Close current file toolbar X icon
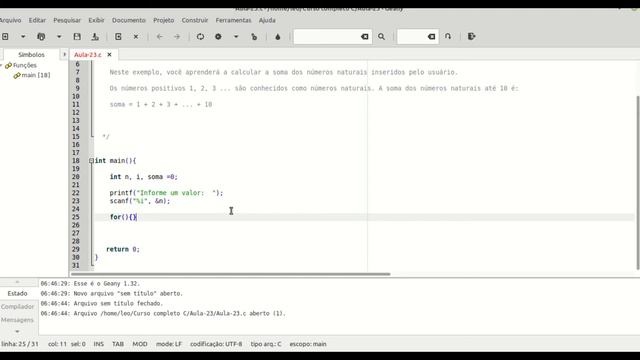The height and width of the screenshot is (360, 640). coord(136,37)
